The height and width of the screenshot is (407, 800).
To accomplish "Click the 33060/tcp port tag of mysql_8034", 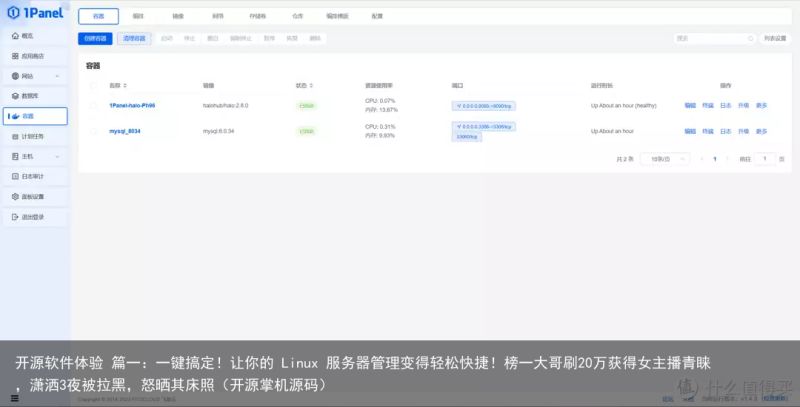I will (x=467, y=137).
